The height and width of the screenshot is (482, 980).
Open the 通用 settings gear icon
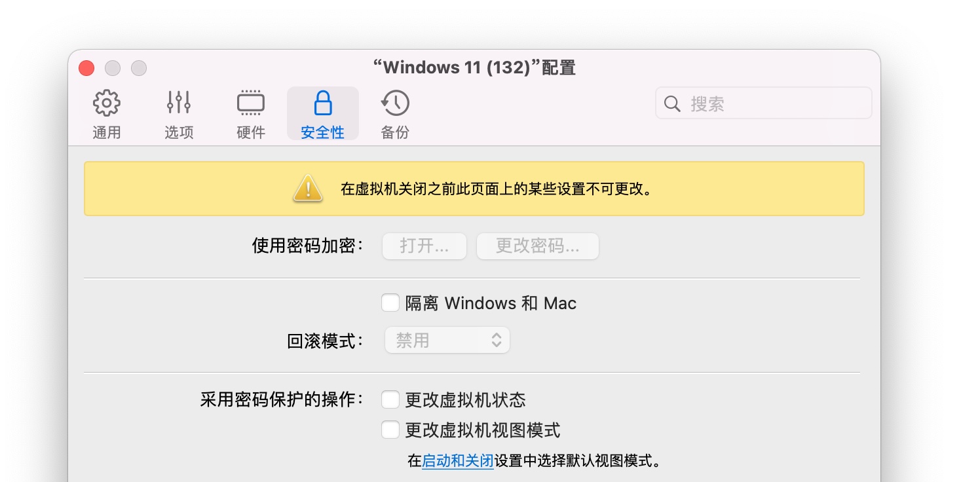106,103
